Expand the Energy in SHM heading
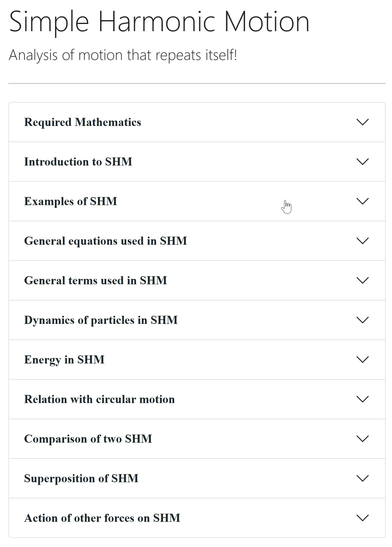Viewport: 392px width, 547px height. (x=64, y=360)
